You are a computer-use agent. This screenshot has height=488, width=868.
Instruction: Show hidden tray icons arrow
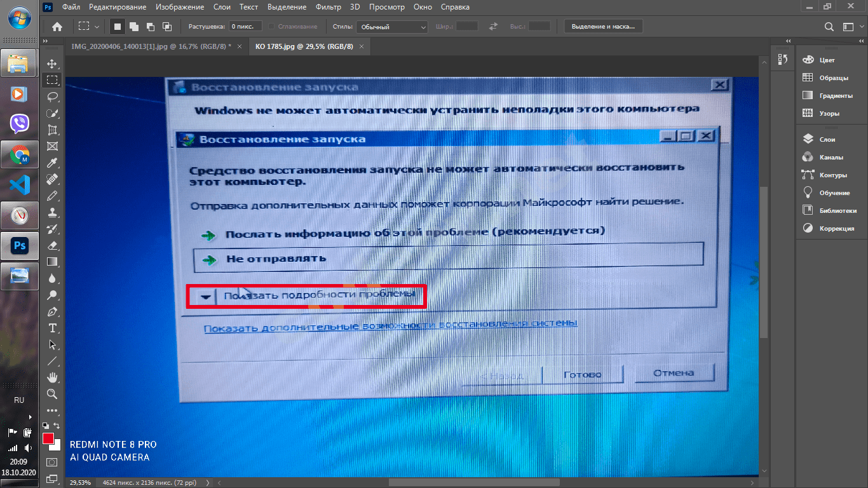click(30, 417)
